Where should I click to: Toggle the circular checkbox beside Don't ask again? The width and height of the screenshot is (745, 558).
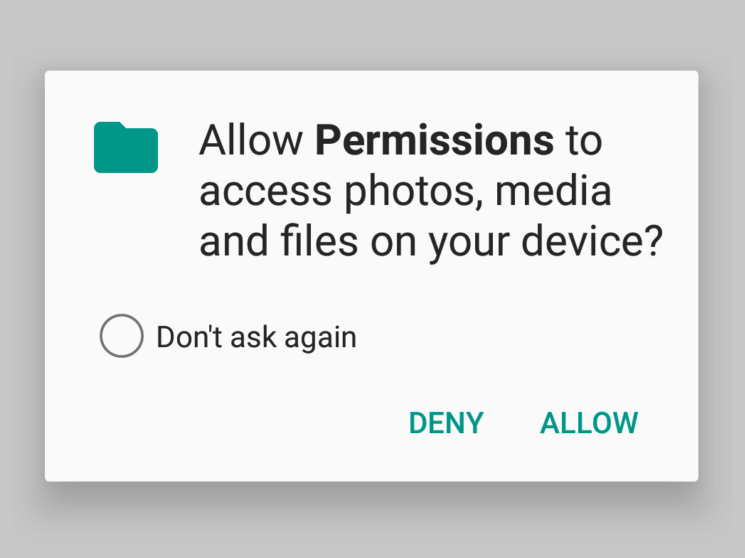coord(122,336)
